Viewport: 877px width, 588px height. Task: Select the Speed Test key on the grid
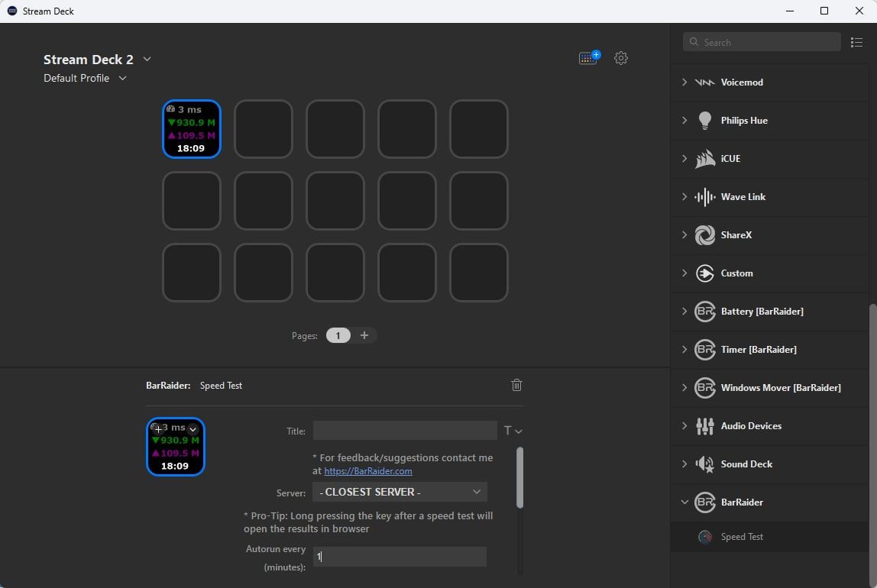click(192, 129)
